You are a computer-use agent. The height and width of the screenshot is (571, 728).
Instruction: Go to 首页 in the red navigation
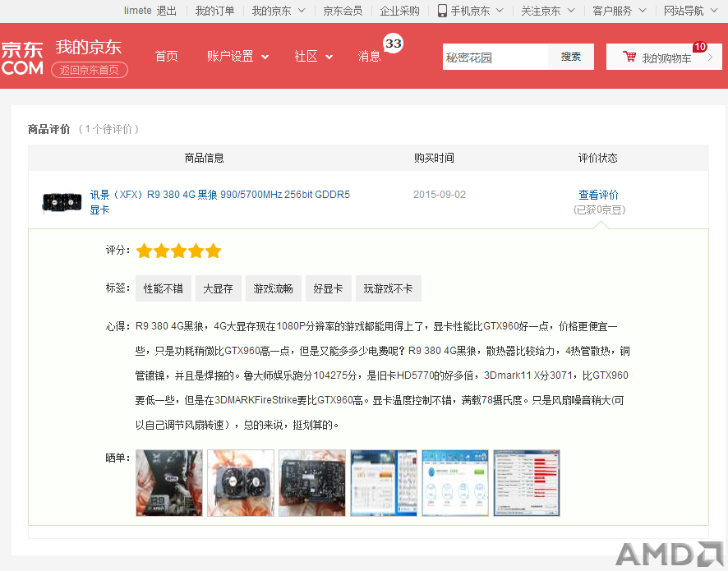pyautogui.click(x=166, y=56)
